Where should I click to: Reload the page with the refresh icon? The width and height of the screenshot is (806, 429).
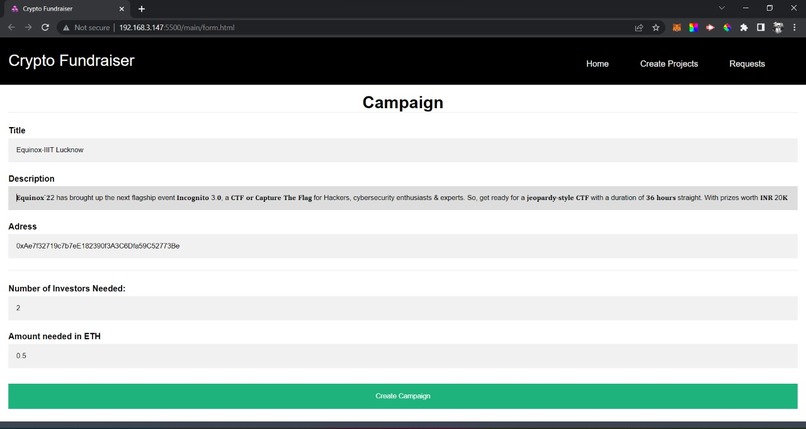tap(45, 28)
